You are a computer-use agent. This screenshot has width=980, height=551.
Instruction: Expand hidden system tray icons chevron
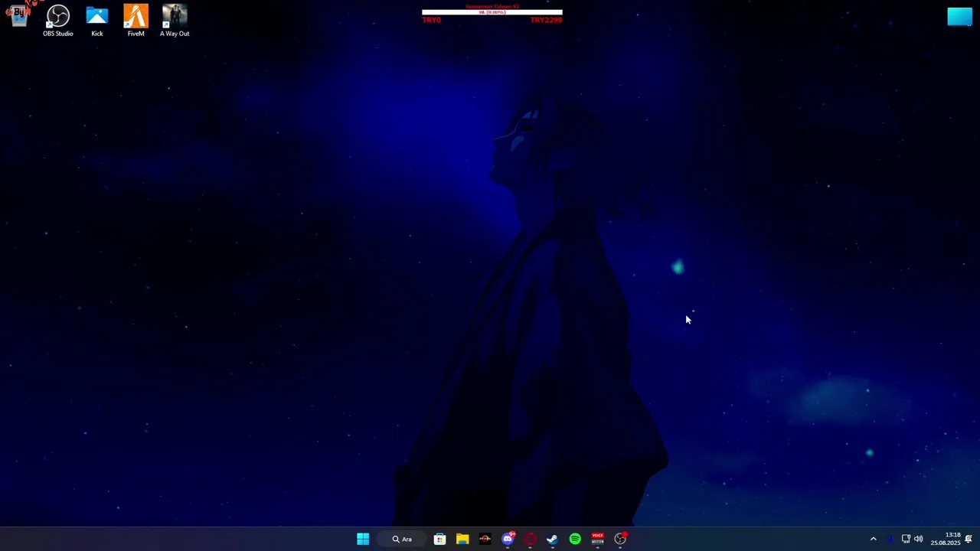tap(873, 539)
